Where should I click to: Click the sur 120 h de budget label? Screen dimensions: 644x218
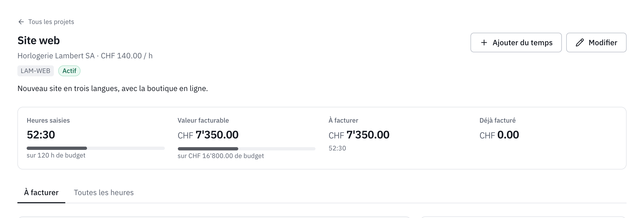(56, 155)
